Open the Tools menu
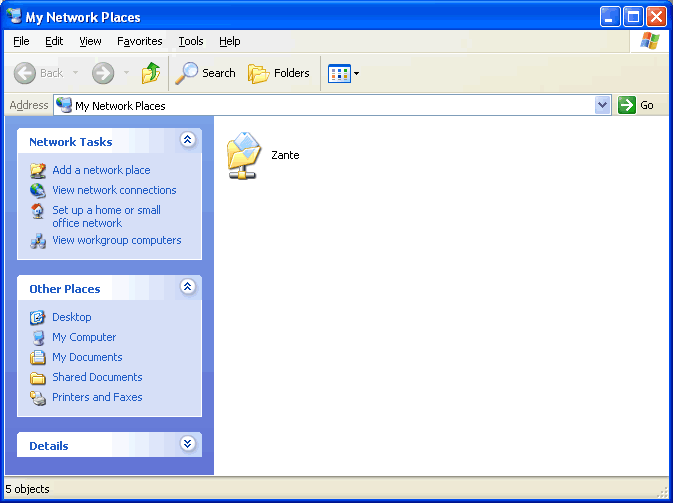The width and height of the screenshot is (673, 503). (190, 41)
